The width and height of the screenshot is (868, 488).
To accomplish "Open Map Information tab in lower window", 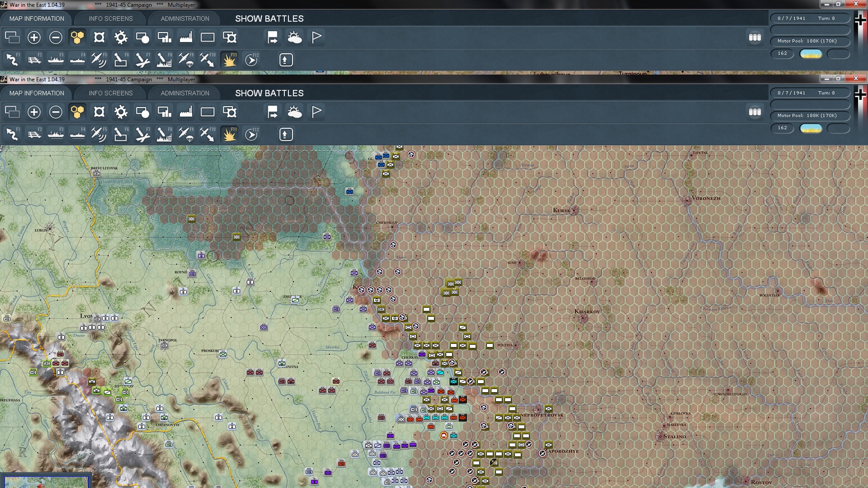I will click(37, 93).
